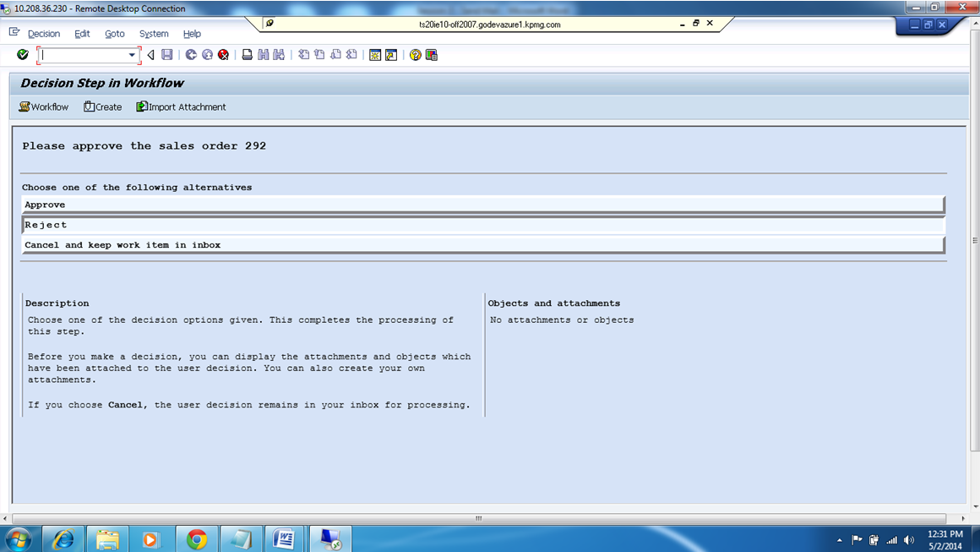980x552 pixels.
Task: Click the Create New Session icon
Action: click(374, 54)
